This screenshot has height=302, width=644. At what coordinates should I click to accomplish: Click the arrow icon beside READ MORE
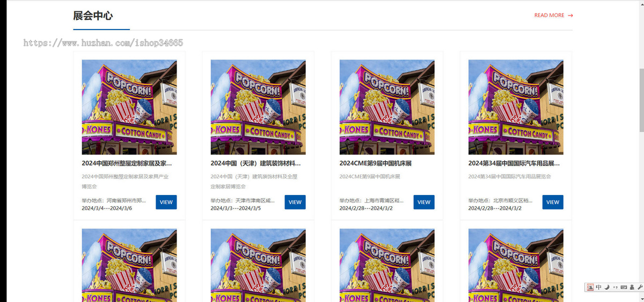point(570,16)
